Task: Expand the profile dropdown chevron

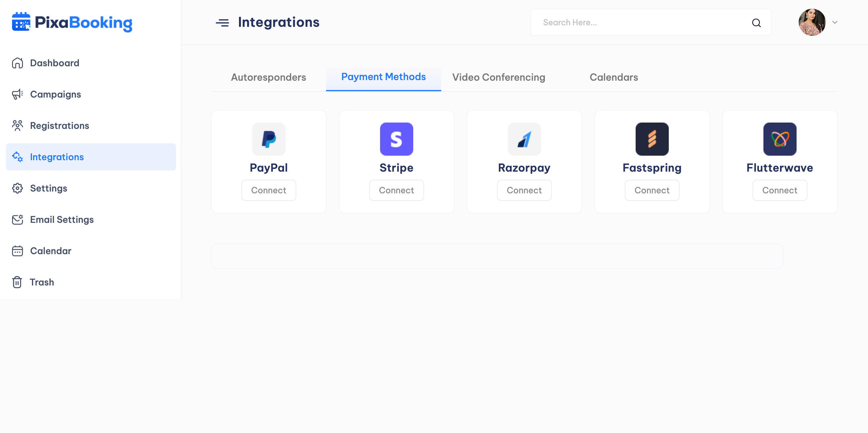Action: (x=835, y=22)
